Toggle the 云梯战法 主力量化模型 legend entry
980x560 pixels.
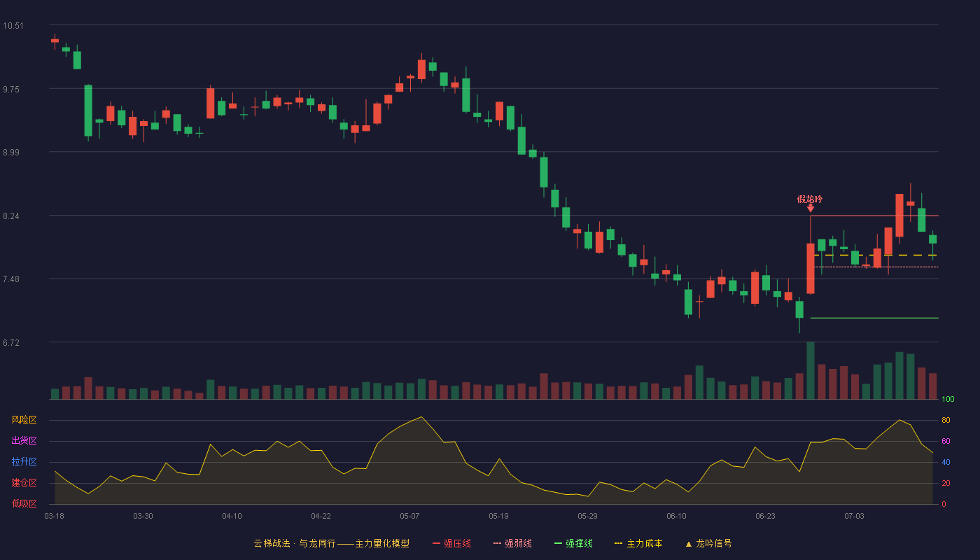(x=331, y=543)
